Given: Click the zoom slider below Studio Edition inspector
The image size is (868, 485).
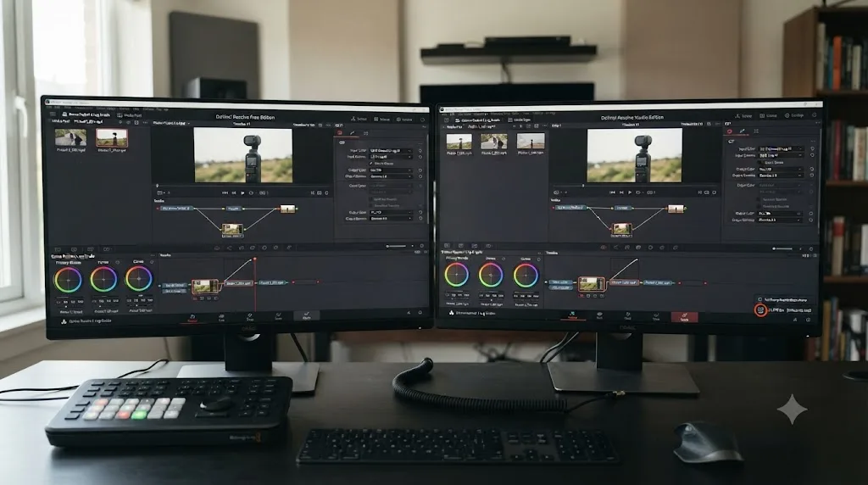Looking at the screenshot, I should (782, 248).
